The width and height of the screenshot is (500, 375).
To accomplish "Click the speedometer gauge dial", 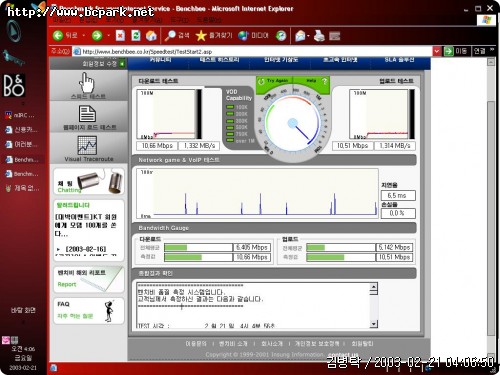I will 293,124.
